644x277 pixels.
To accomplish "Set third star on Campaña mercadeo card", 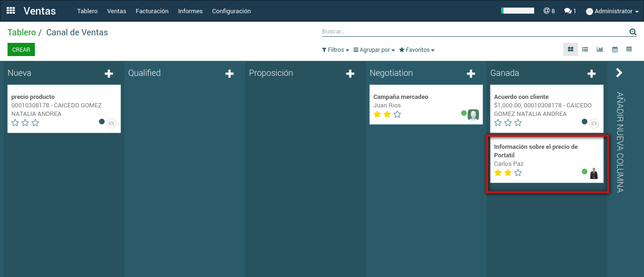I will [x=397, y=114].
